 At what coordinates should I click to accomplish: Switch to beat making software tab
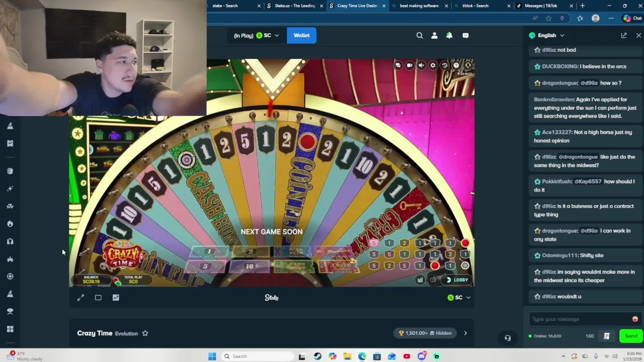point(419,6)
